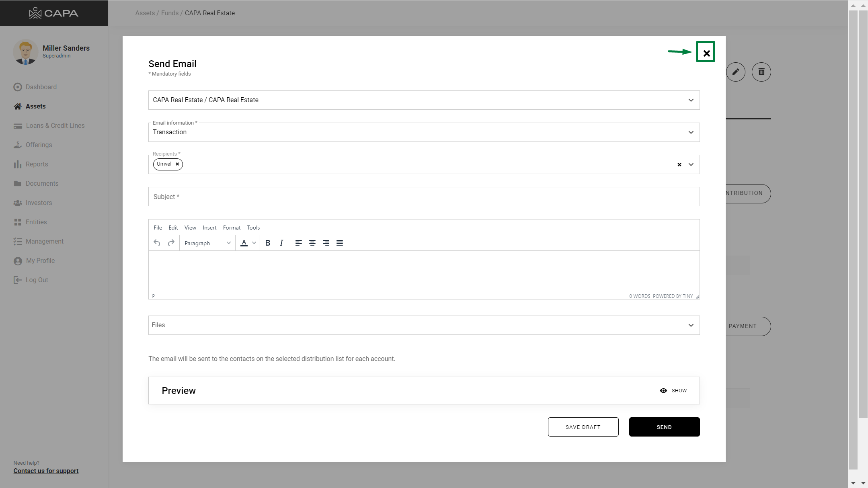Expand the Files dropdown
Image resolution: width=868 pixels, height=488 pixels.
[424, 325]
